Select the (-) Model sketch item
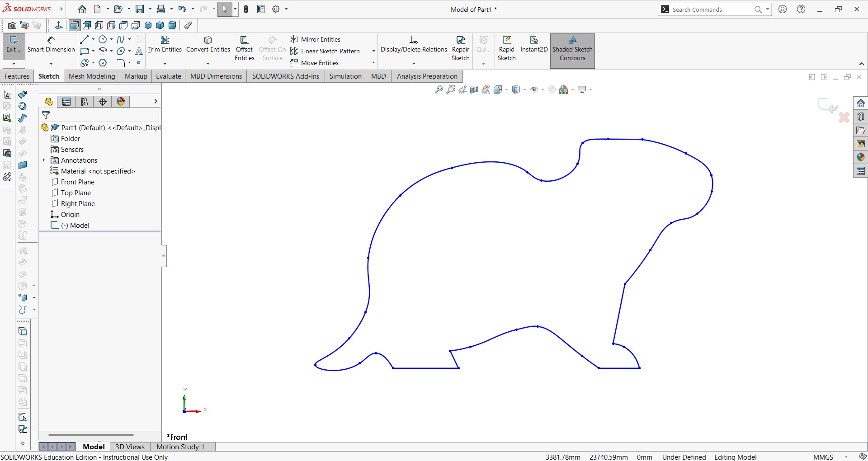868x461 pixels. 70,225
